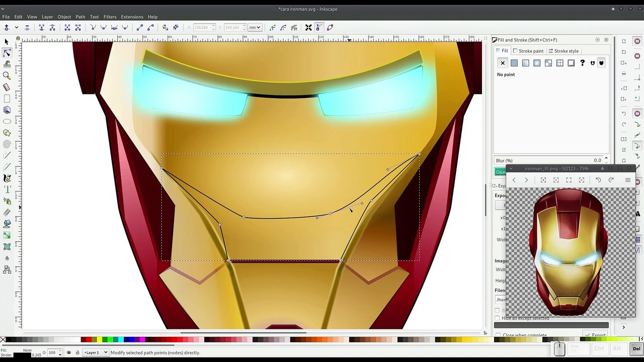
Task: Select the Calligraphy tool
Action: pos(7,178)
